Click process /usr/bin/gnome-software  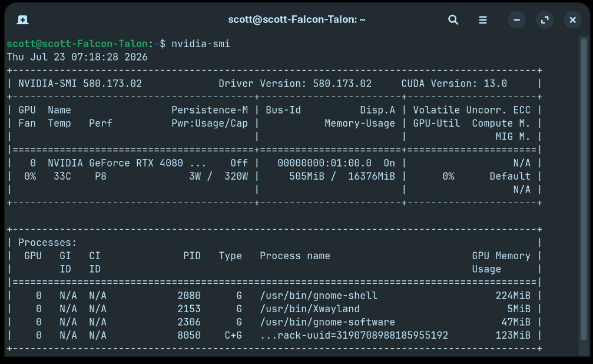327,322
